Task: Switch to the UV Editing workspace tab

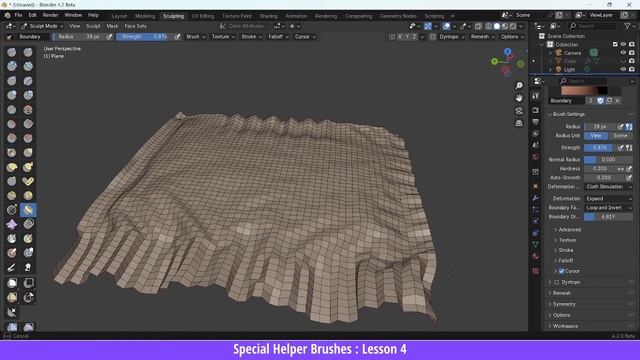Action: point(203,16)
